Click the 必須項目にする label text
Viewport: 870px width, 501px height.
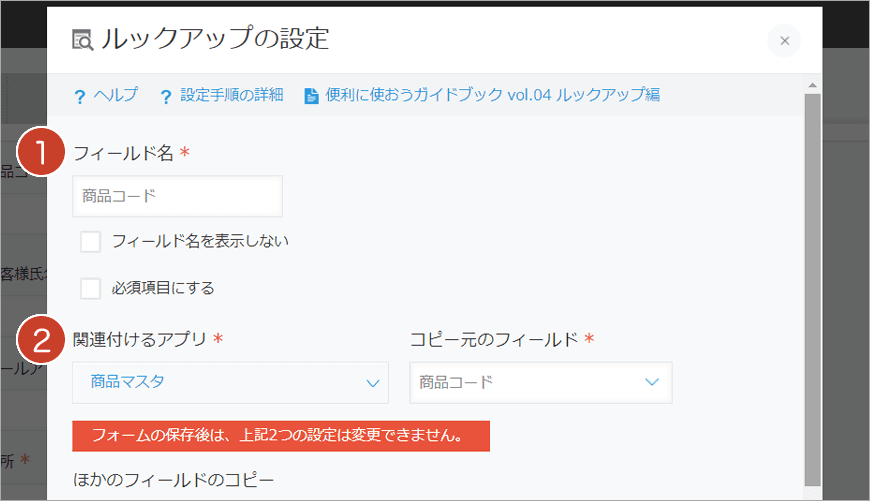pyautogui.click(x=163, y=288)
